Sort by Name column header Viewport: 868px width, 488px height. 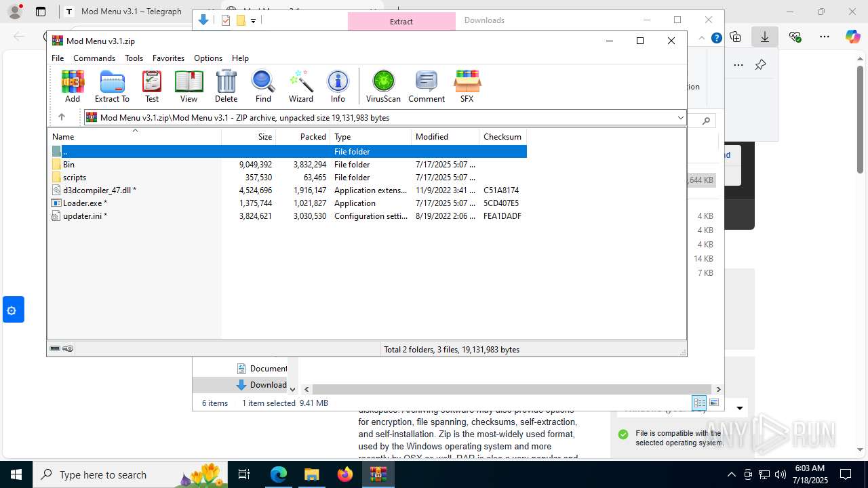click(134, 137)
